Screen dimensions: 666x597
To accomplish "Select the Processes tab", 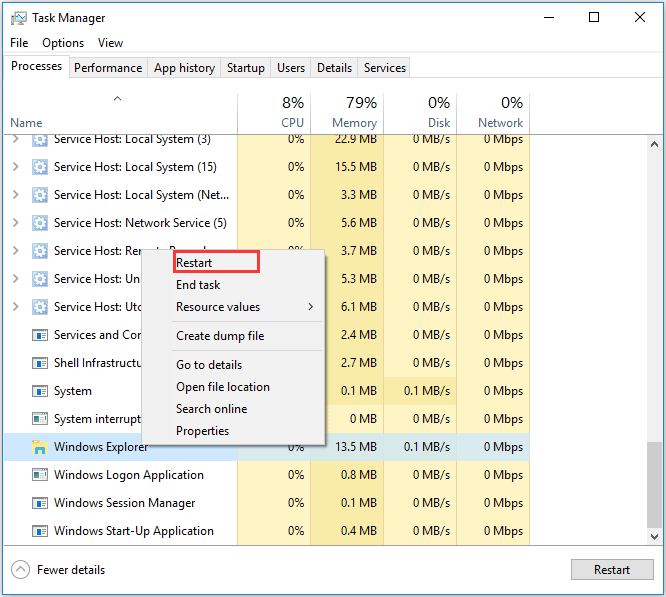I will 37,67.
